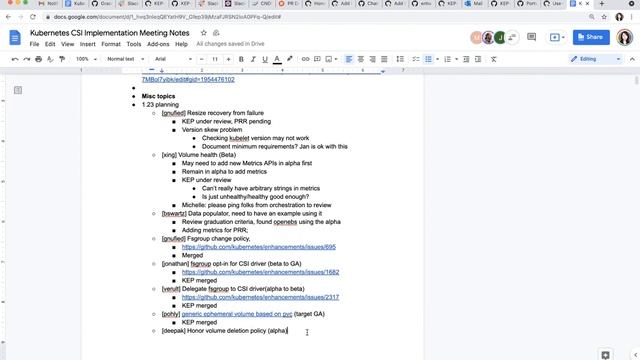Viewport: 640px width, 360px height.
Task: Add a comment from the toolbar
Action: 317,59
